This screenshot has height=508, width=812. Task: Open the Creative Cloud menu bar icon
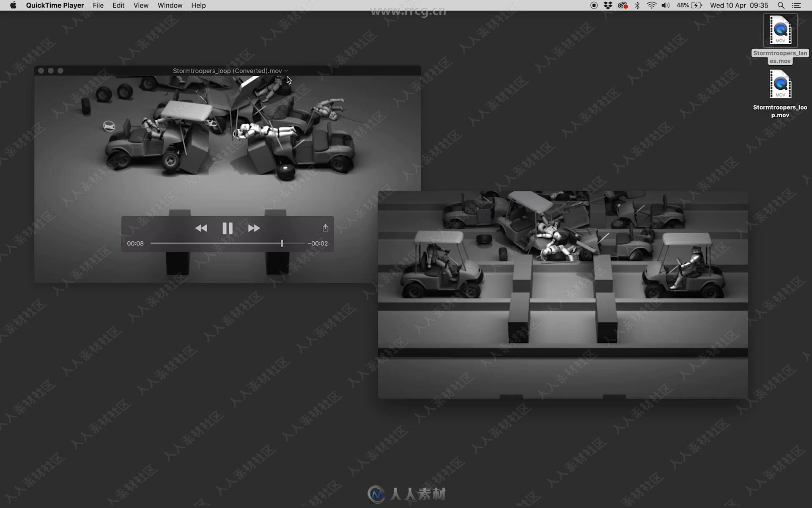(x=623, y=6)
